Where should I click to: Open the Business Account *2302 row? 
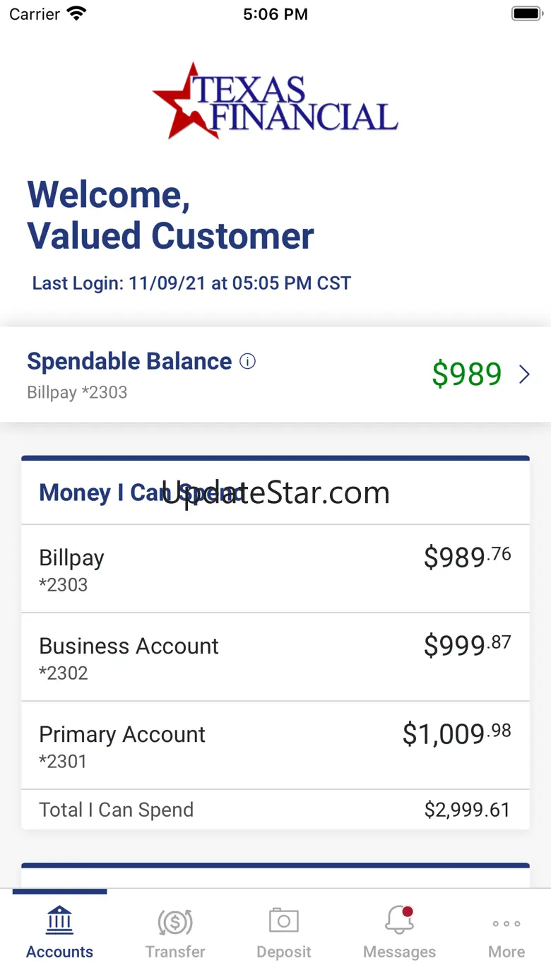[275, 657]
